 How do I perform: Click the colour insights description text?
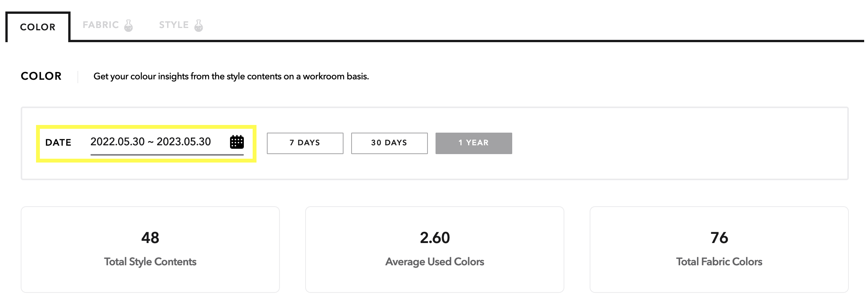231,76
